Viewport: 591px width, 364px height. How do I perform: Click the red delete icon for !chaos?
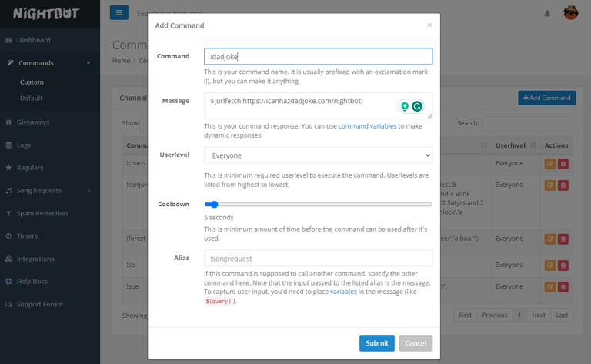pyautogui.click(x=563, y=163)
